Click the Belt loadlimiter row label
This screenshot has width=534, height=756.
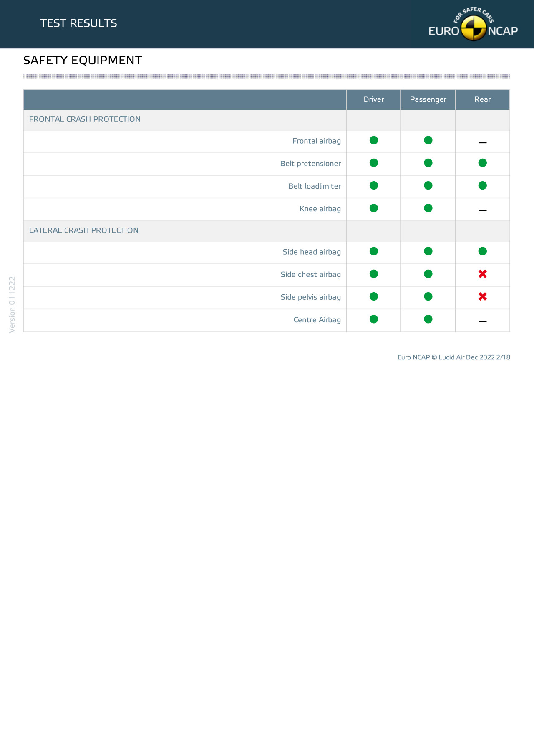point(315,186)
